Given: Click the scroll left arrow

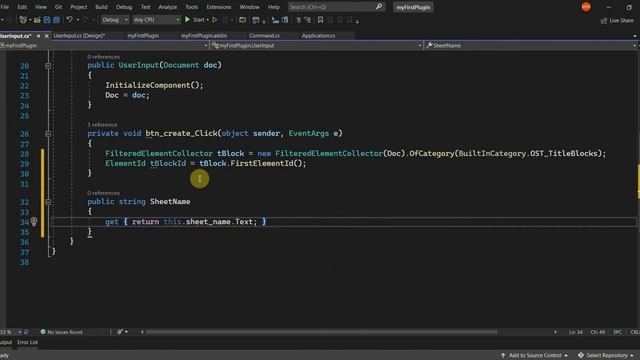Looking at the screenshot, I should coord(142,332).
